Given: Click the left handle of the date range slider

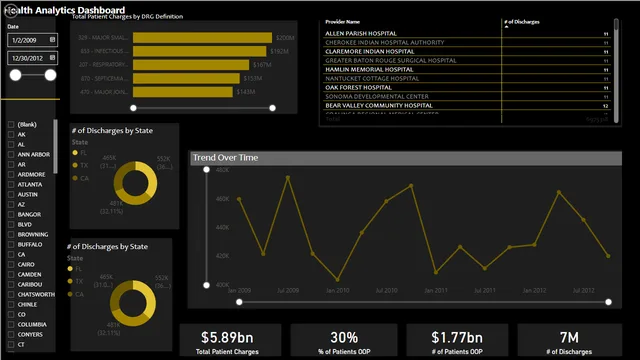Looking at the screenshot, I should click(16, 75).
